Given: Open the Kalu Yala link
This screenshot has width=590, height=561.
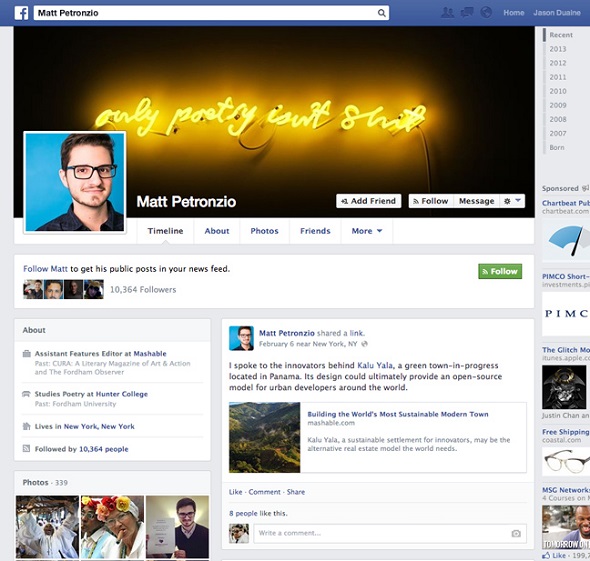Looking at the screenshot, I should (374, 365).
